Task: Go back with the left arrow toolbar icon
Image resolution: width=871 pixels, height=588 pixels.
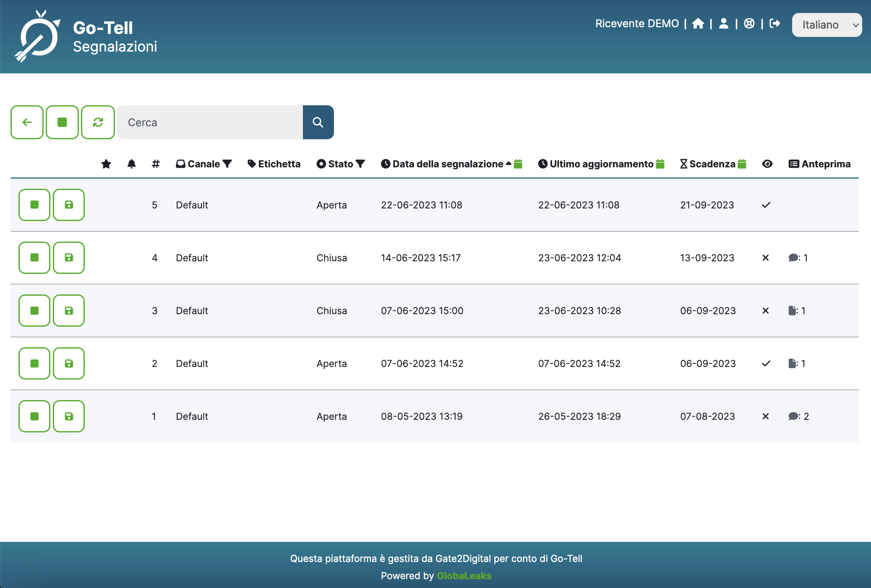Action: 26,122
